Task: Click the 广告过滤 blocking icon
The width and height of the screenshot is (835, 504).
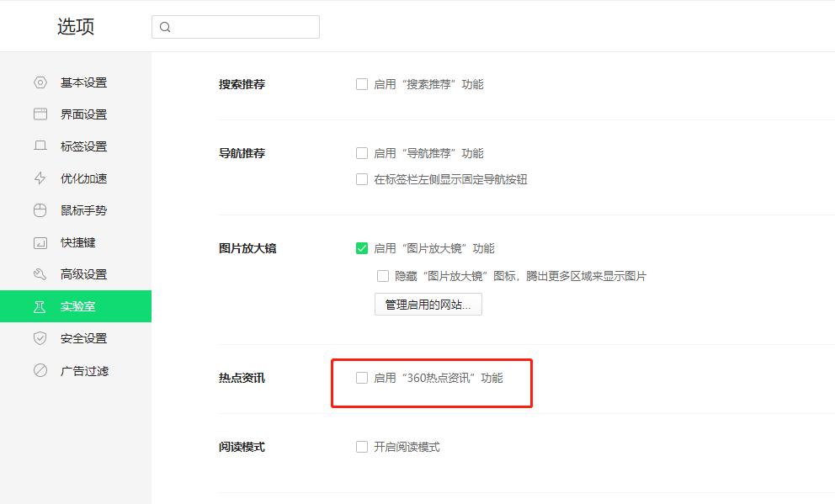Action: [x=40, y=369]
